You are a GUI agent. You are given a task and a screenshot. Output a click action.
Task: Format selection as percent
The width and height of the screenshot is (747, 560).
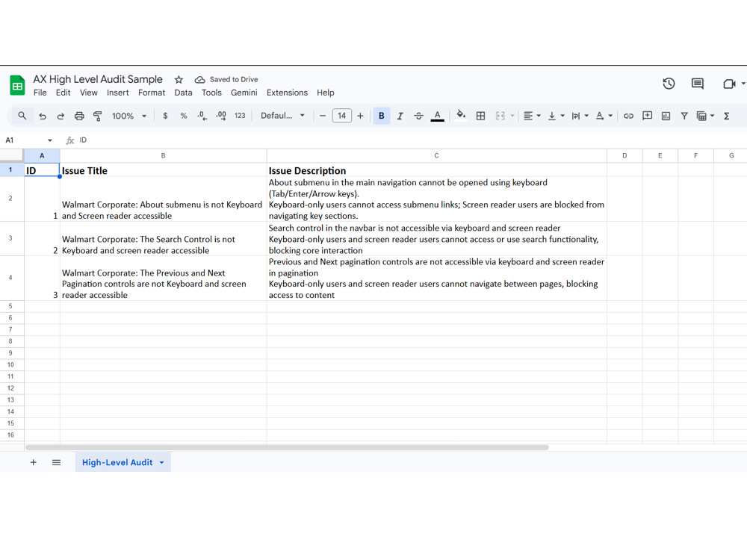coord(184,116)
